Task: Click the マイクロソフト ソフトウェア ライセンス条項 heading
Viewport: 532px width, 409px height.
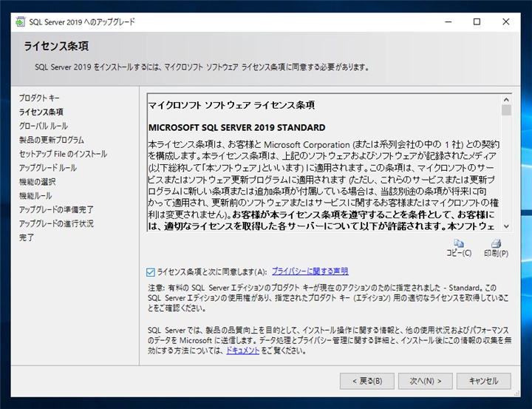Action: (231, 105)
